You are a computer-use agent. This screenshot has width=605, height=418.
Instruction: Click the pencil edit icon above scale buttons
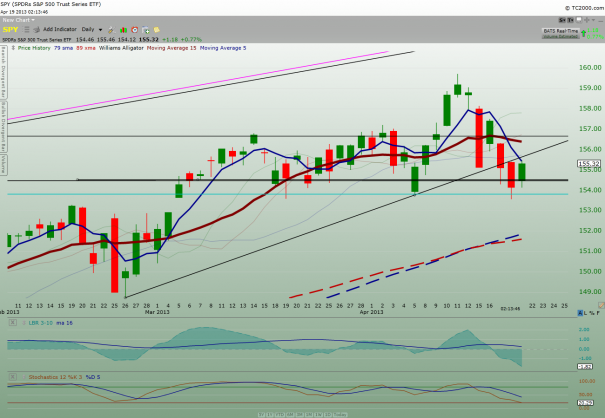[x=601, y=305]
